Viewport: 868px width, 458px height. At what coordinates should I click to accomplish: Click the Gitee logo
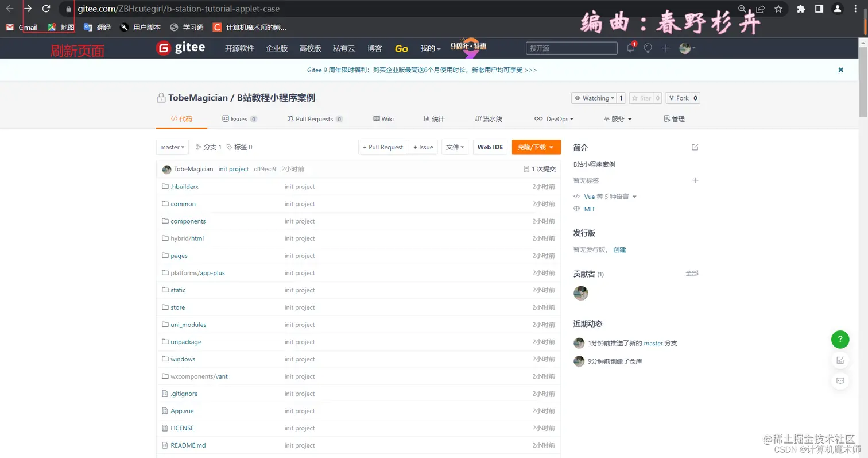tap(181, 48)
